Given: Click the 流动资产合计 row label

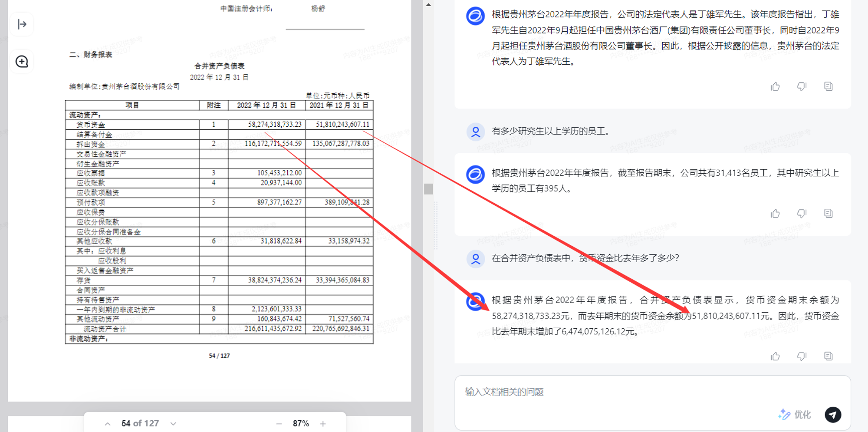Looking at the screenshot, I should [105, 329].
